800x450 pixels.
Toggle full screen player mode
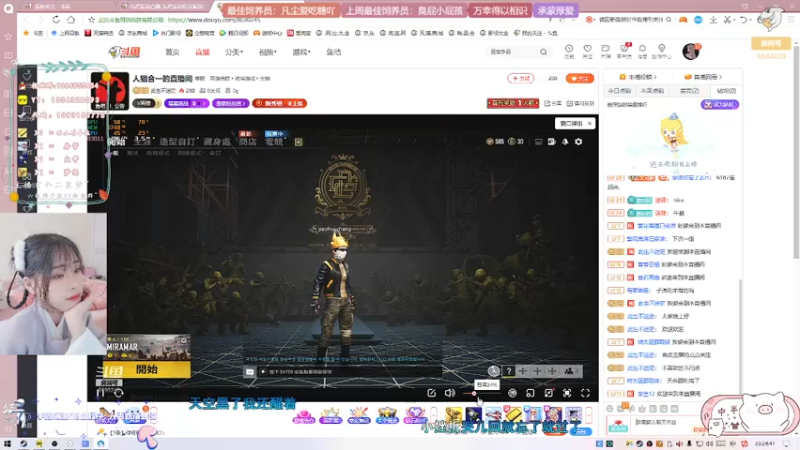pyautogui.click(x=585, y=393)
